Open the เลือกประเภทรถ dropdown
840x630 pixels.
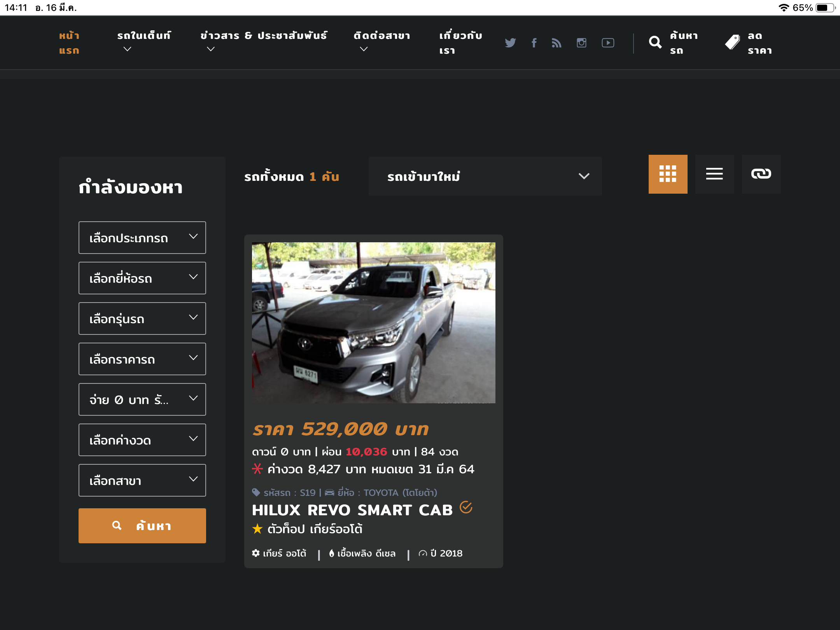[142, 238]
